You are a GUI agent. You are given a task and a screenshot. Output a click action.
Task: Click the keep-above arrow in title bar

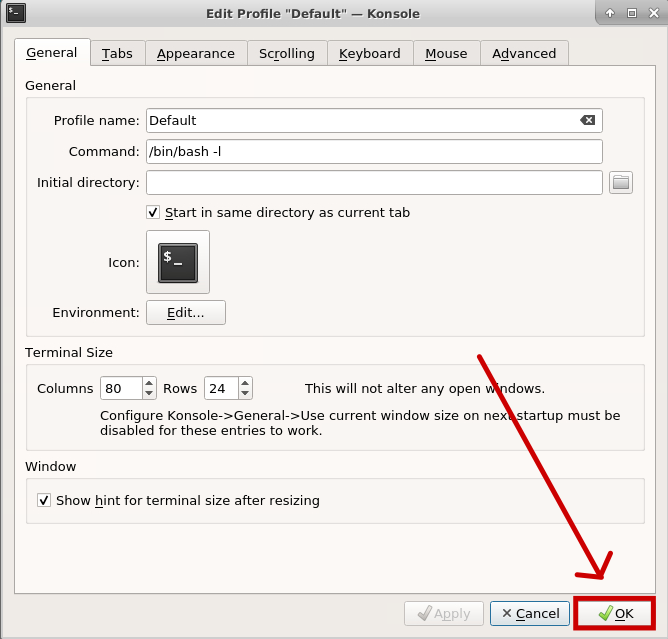(610, 13)
